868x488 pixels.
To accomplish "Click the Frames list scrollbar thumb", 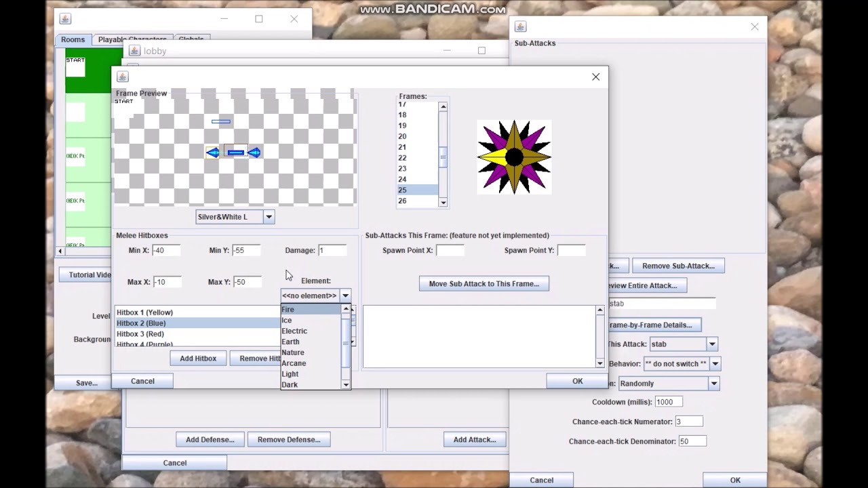I will (443, 157).
